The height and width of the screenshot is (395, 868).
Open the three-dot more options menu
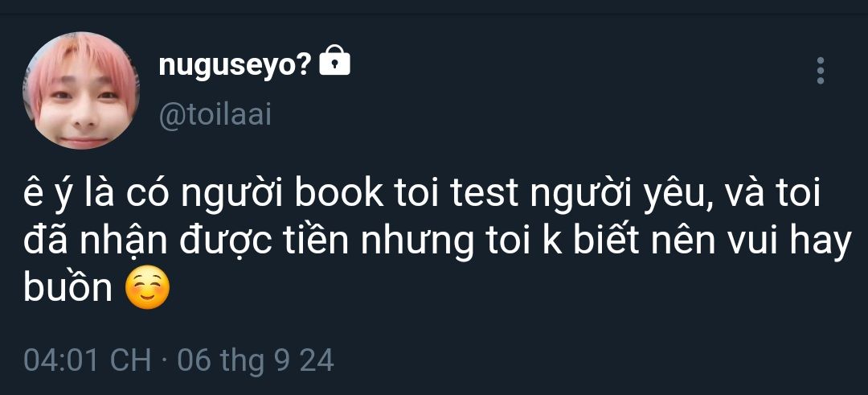click(821, 70)
